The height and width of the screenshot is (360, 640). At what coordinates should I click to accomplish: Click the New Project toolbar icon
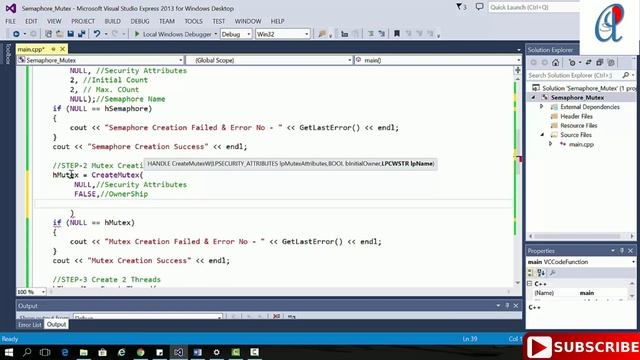click(x=48, y=34)
